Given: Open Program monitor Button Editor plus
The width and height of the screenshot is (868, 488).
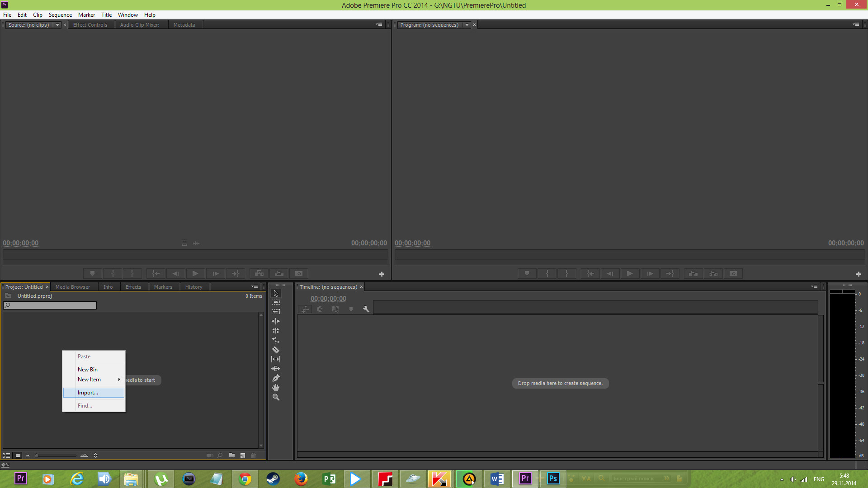Looking at the screenshot, I should tap(859, 274).
